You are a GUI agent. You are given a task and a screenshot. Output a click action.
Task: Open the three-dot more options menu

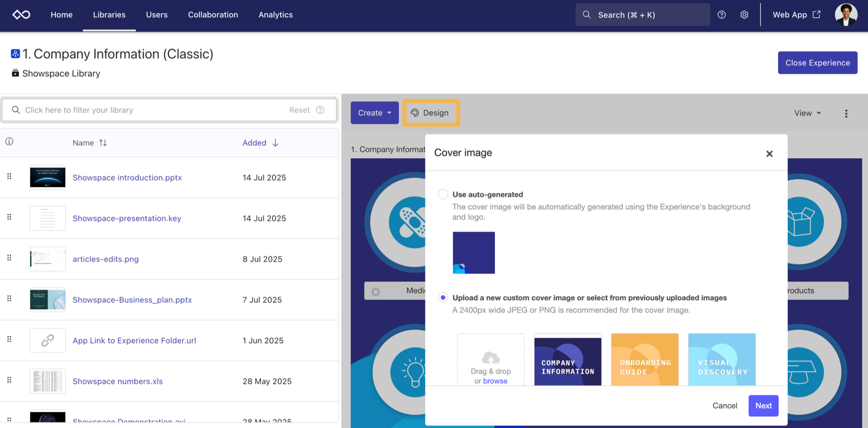click(x=846, y=113)
